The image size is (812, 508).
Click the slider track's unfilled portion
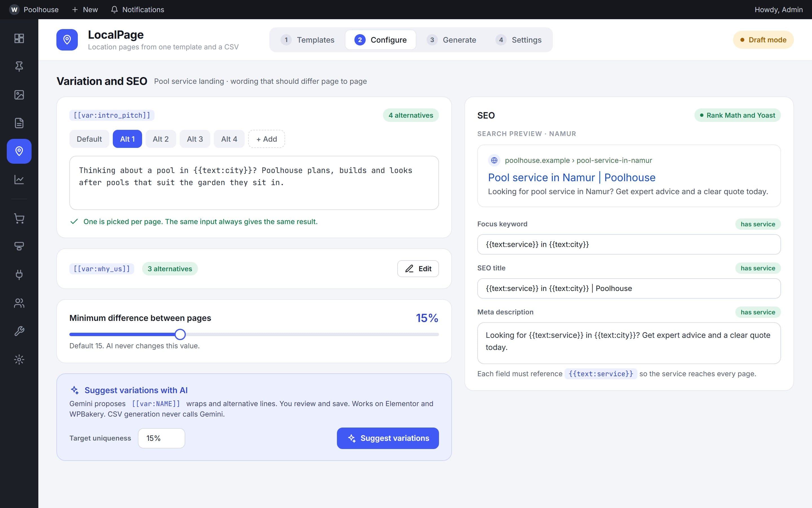click(x=312, y=334)
